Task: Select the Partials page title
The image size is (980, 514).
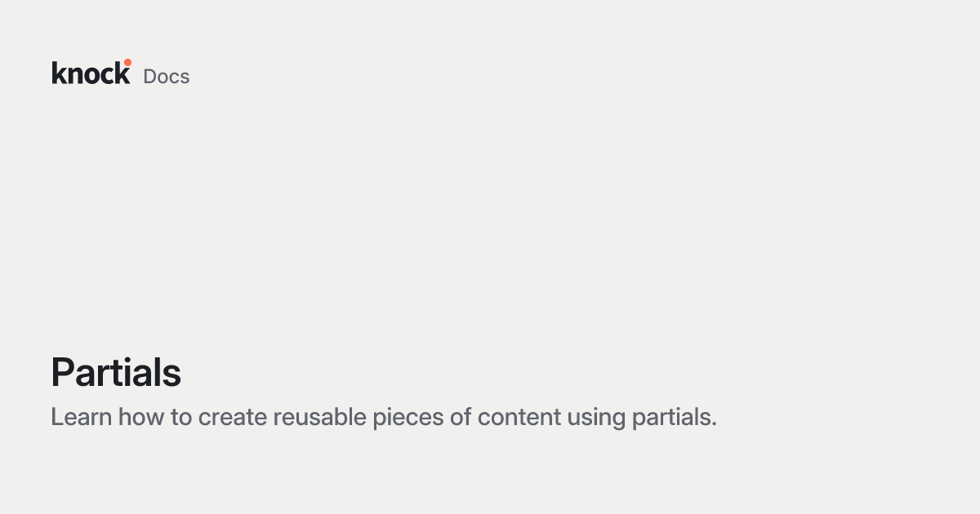Action: (116, 373)
